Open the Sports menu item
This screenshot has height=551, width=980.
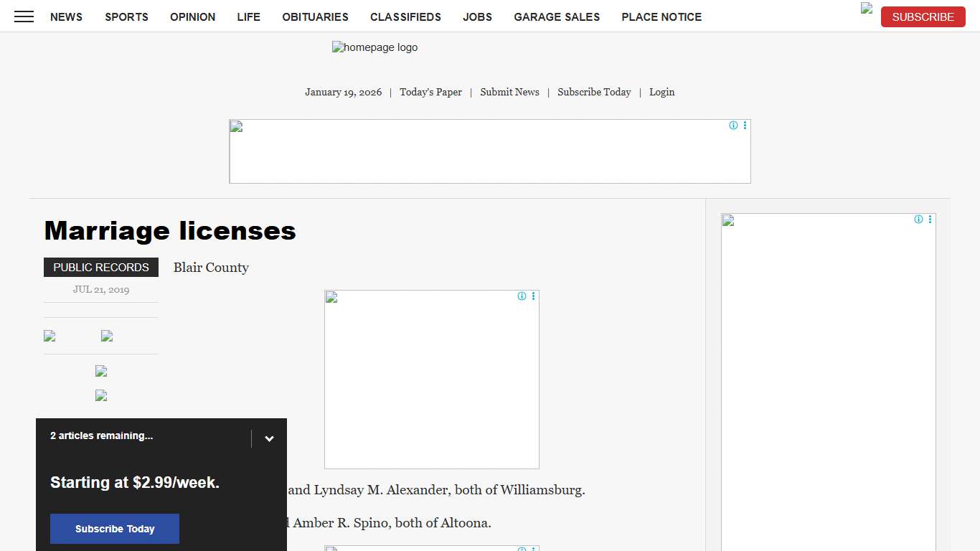point(126,17)
